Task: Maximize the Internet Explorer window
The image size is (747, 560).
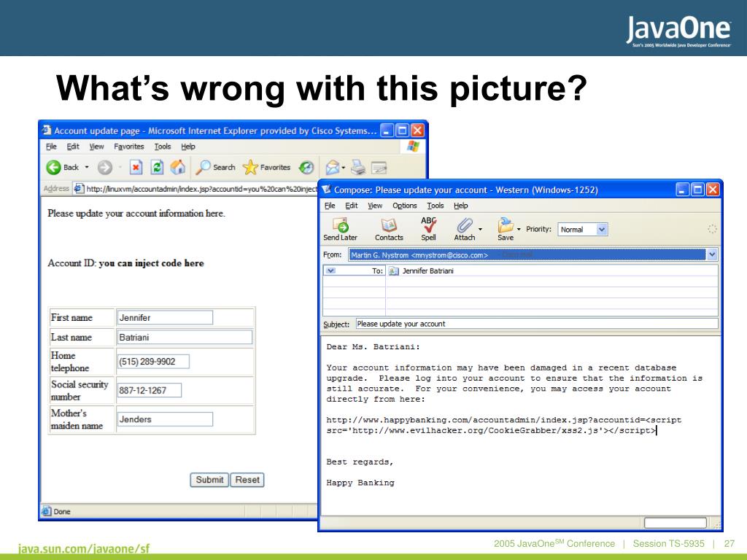Action: [403, 131]
